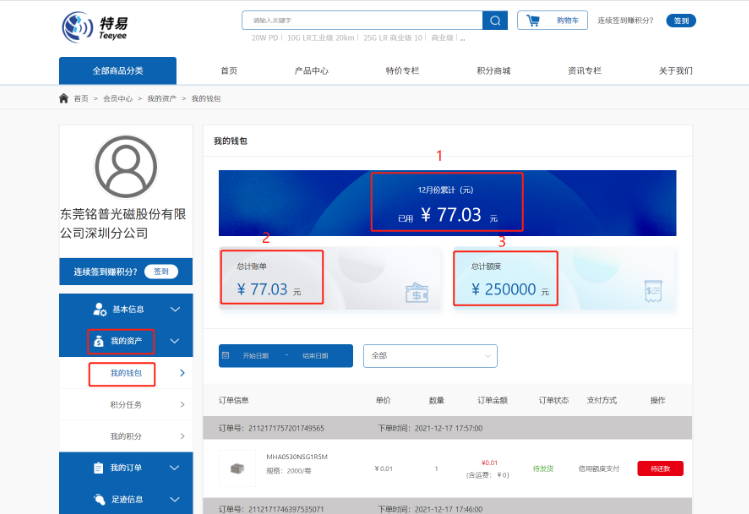The image size is (749, 514).
Task: Click the home icon in breadcrumb
Action: coord(64,98)
